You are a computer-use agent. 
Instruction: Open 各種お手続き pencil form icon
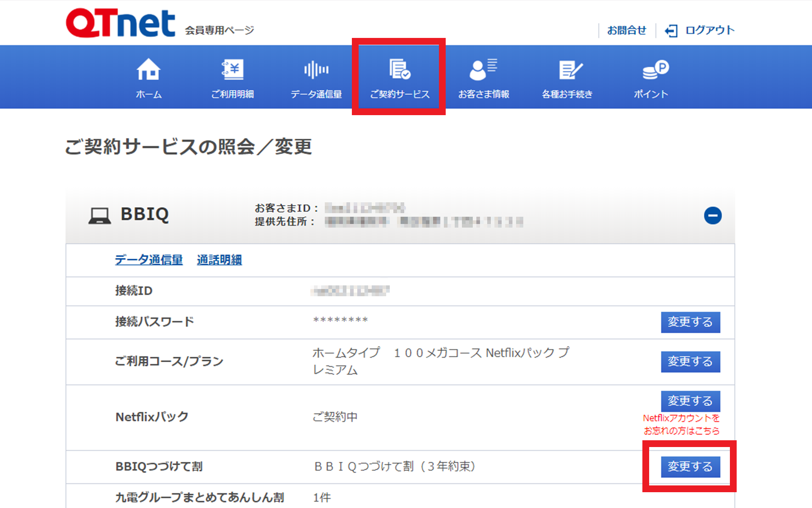tap(571, 70)
